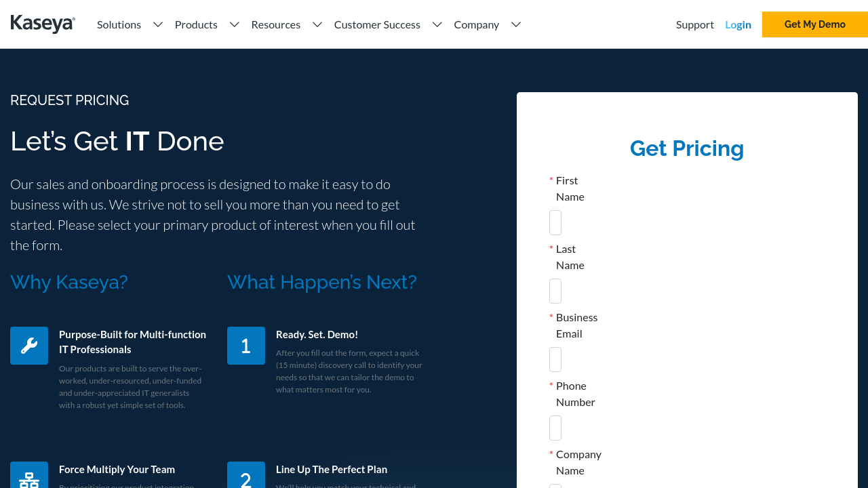This screenshot has height=488, width=868.
Task: Follow the Login link
Action: tap(738, 24)
